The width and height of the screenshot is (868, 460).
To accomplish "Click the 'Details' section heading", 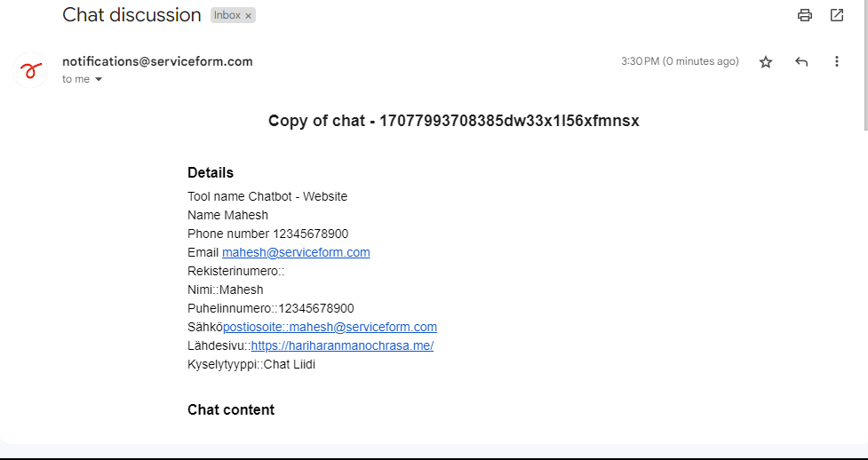I will click(211, 172).
